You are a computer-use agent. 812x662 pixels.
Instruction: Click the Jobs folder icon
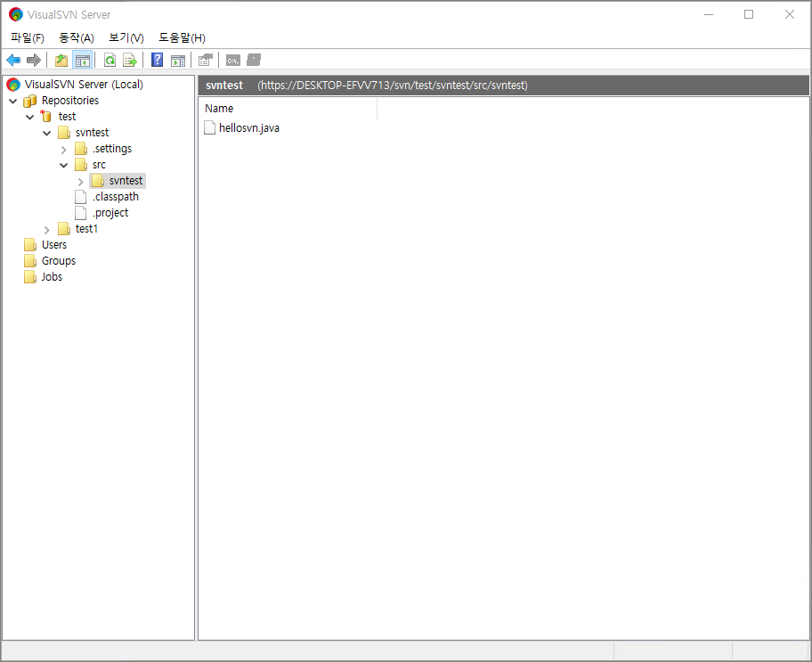[30, 277]
